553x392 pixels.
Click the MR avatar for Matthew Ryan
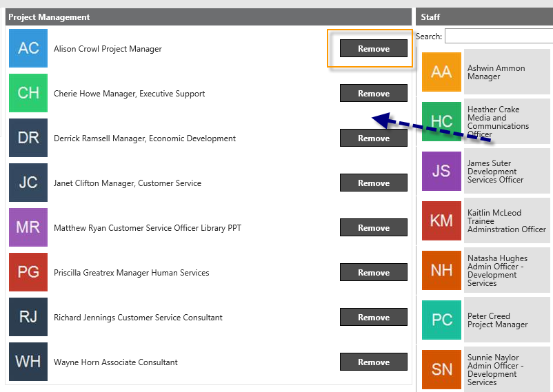(28, 227)
